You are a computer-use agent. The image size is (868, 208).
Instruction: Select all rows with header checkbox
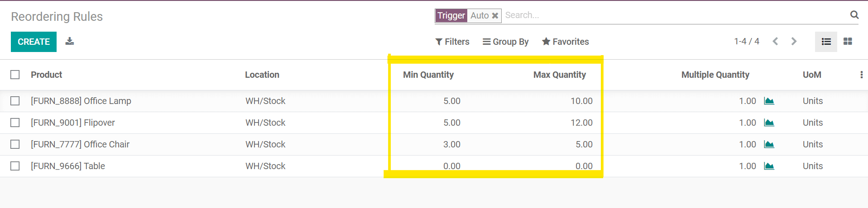pos(15,75)
